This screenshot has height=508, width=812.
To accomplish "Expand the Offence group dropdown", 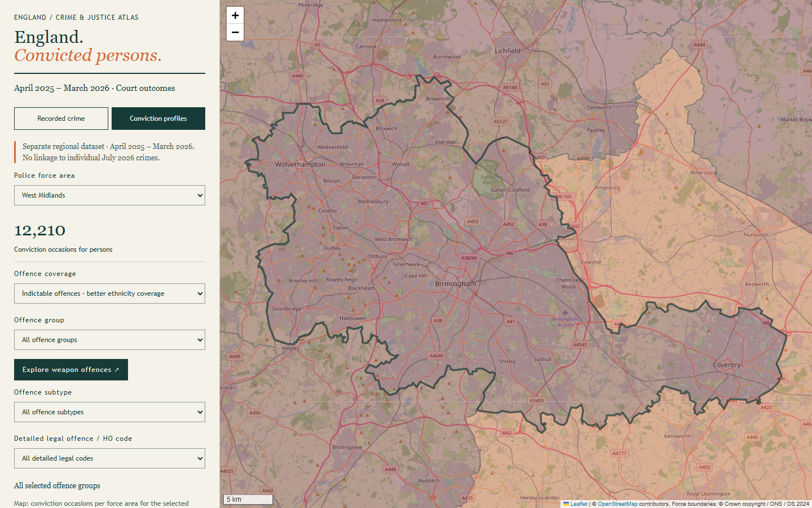I will (x=109, y=340).
